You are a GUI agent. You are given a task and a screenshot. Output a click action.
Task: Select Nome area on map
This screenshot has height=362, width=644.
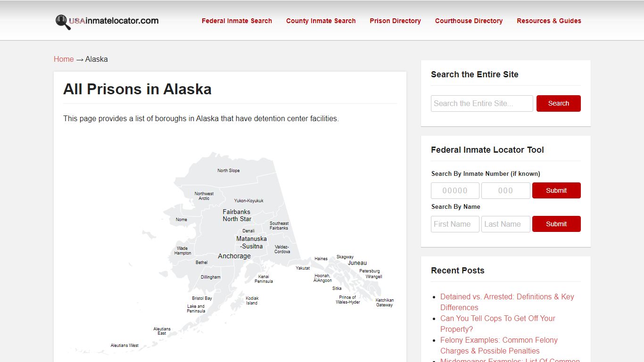click(182, 220)
